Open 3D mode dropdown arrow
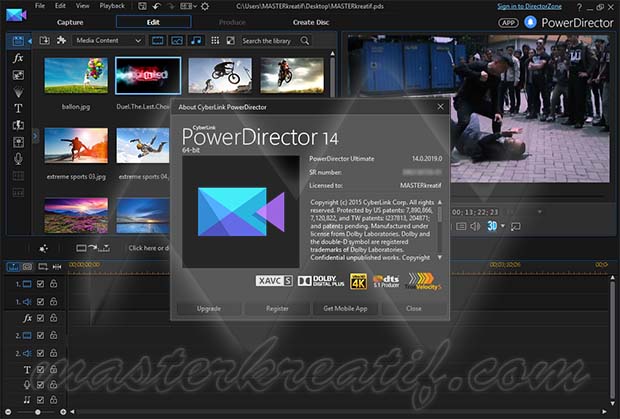The width and height of the screenshot is (620, 419). click(503, 226)
